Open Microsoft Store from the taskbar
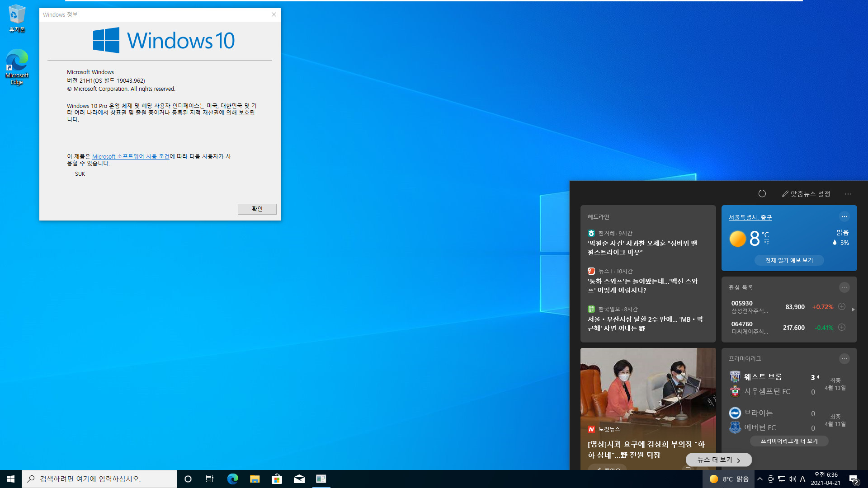The width and height of the screenshot is (868, 488). pyautogui.click(x=277, y=479)
